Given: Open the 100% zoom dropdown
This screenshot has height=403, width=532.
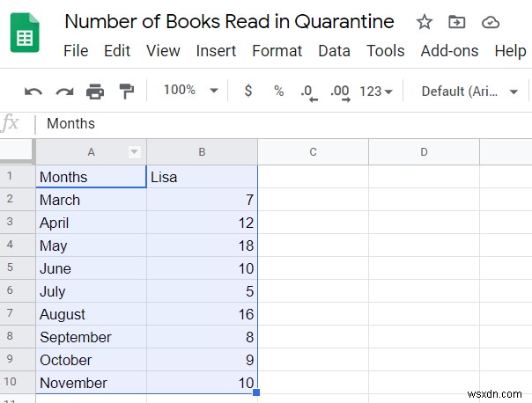Looking at the screenshot, I should point(190,91).
